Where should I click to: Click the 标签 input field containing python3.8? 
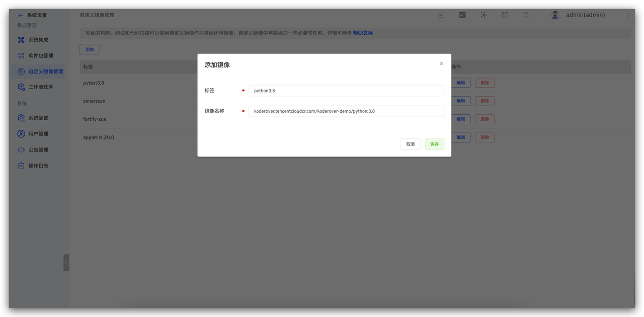click(346, 91)
